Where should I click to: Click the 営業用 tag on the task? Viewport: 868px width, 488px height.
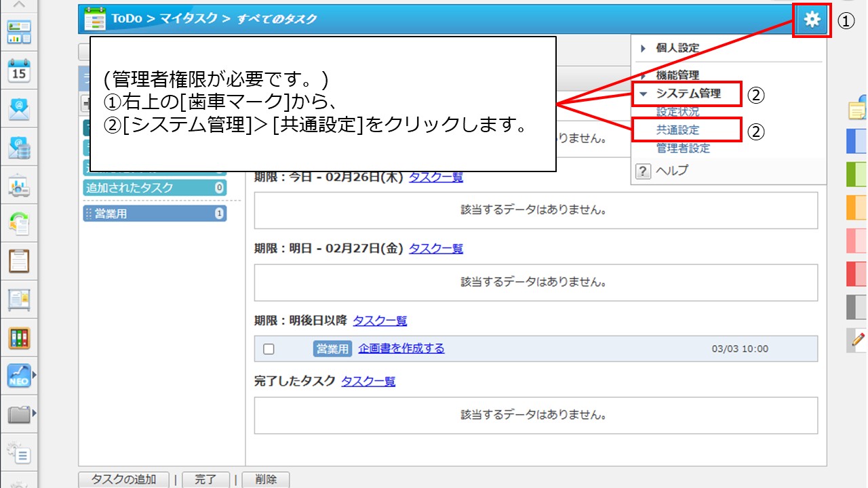pyautogui.click(x=332, y=349)
